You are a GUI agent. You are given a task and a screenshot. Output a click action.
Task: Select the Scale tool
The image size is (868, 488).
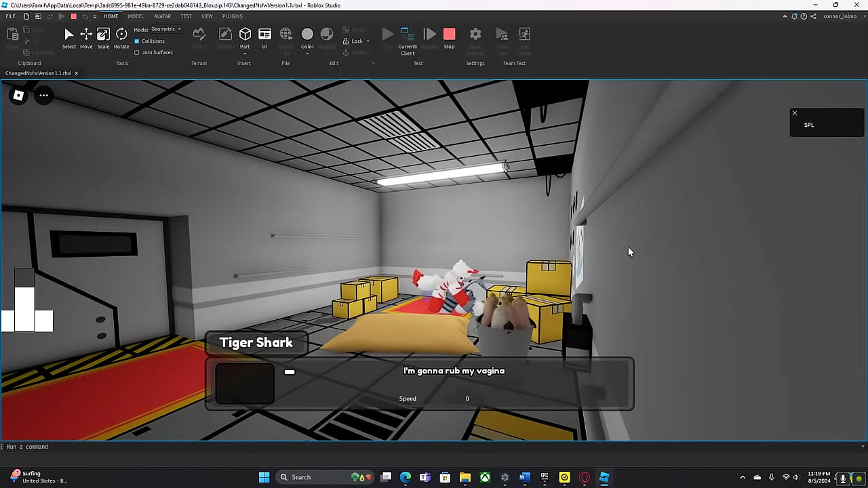pyautogui.click(x=103, y=36)
